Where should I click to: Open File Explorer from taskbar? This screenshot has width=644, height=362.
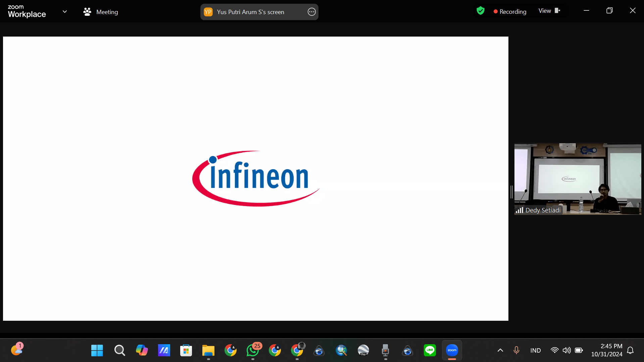(208, 350)
